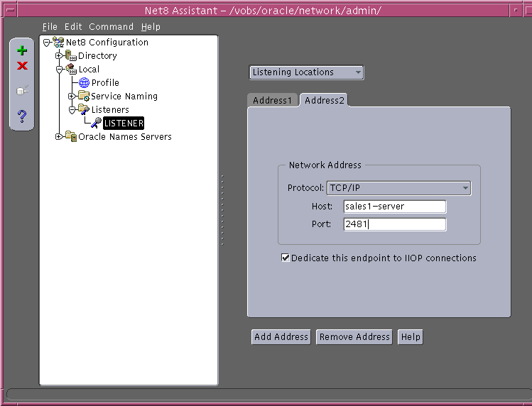Click the LISTENER microphone icon

coord(97,123)
